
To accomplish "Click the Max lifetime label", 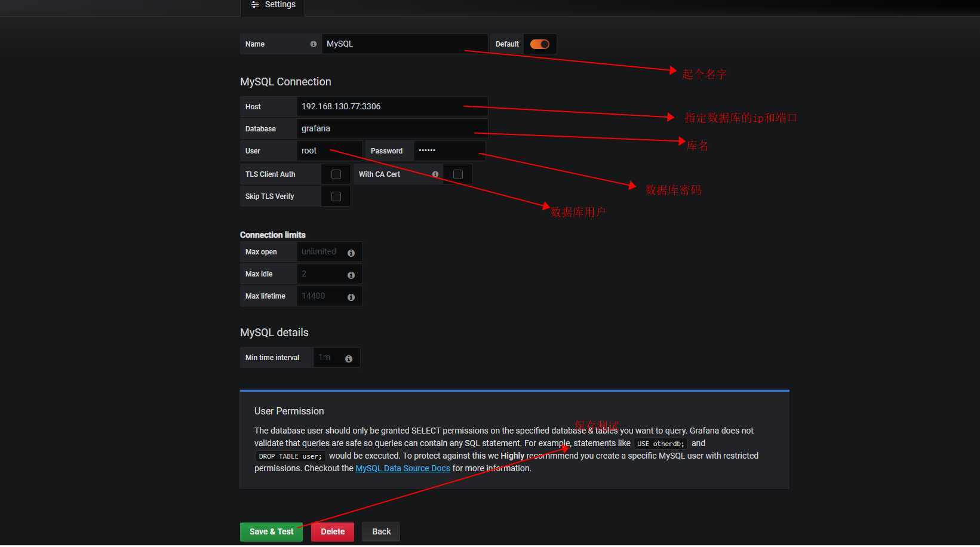I will (265, 296).
